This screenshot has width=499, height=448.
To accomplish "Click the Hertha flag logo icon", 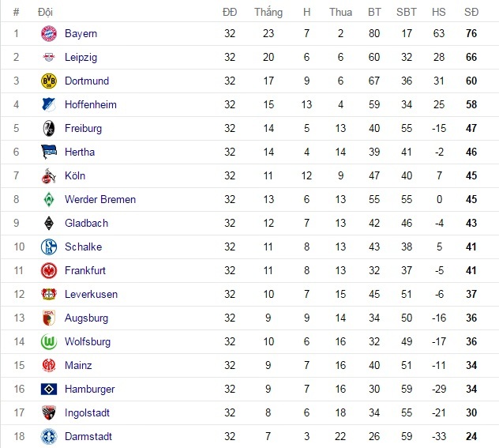I will point(49,152).
